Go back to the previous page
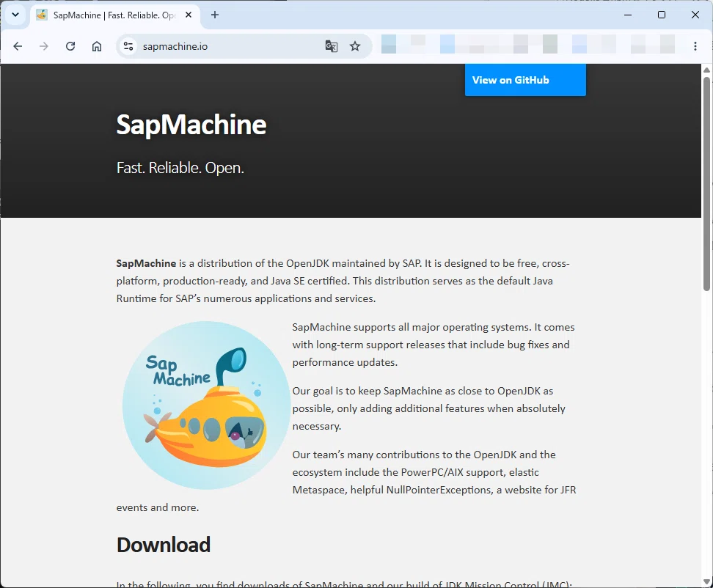Viewport: 713px width, 588px height. pyautogui.click(x=18, y=46)
